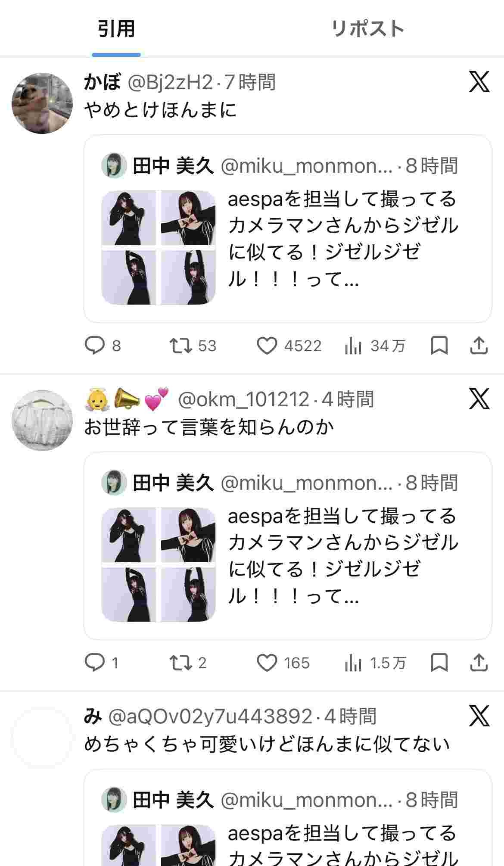The image size is (504, 866).
Task: Share the @okm_101212 quote post
Action: (479, 663)
